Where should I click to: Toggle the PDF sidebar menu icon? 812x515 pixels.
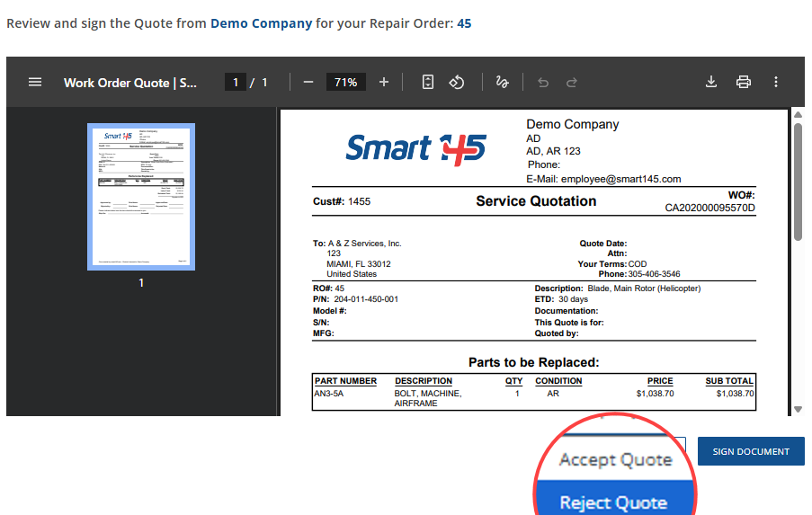[x=35, y=82]
